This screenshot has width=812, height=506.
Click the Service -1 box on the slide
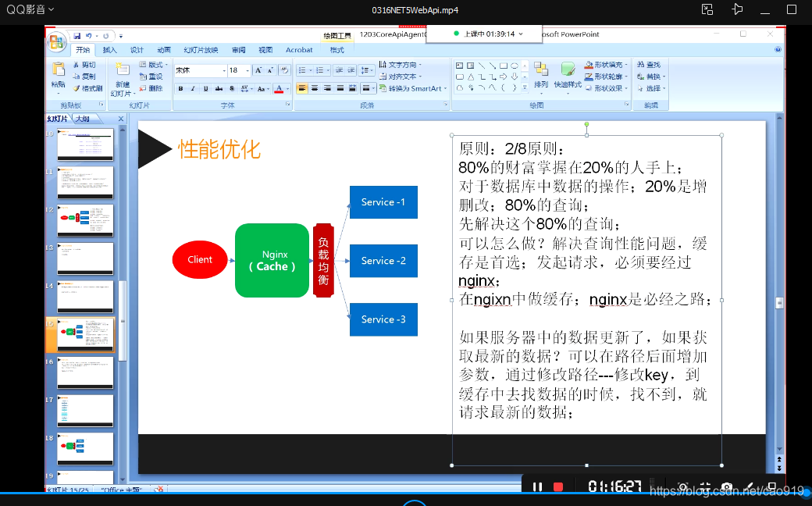coord(383,202)
